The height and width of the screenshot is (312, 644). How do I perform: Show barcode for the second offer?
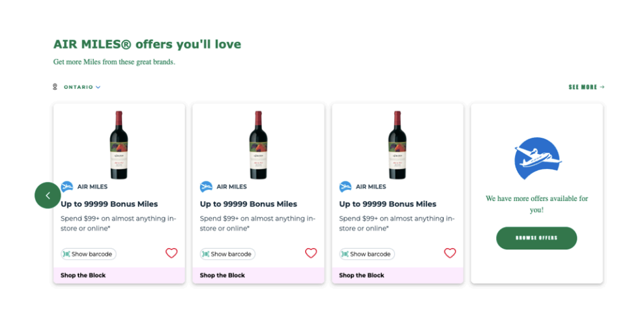pyautogui.click(x=227, y=254)
